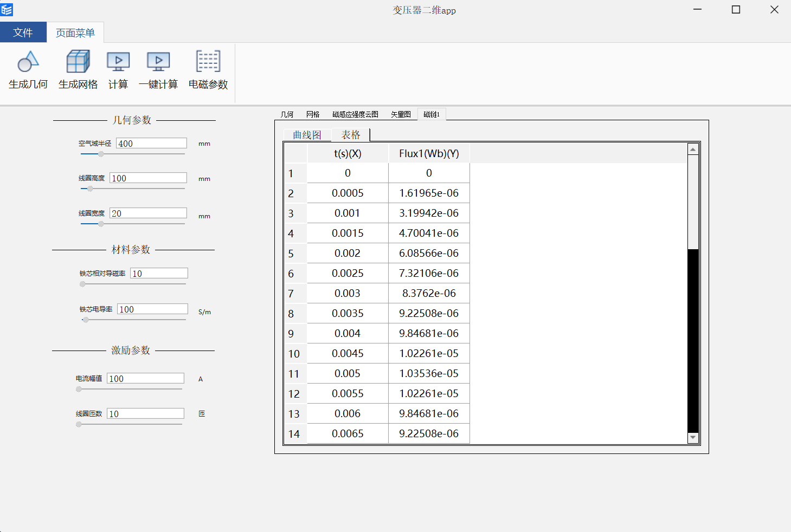Click the cell with time 0.0045

[348, 354]
